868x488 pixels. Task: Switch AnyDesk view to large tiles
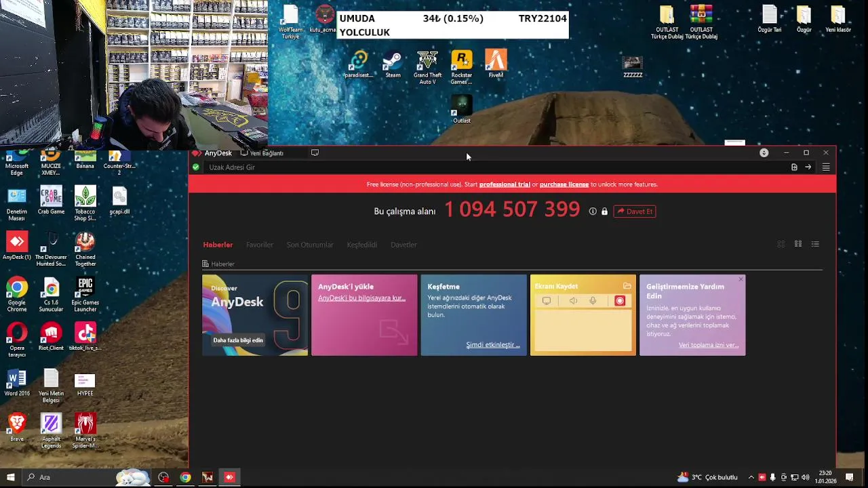pyautogui.click(x=781, y=244)
